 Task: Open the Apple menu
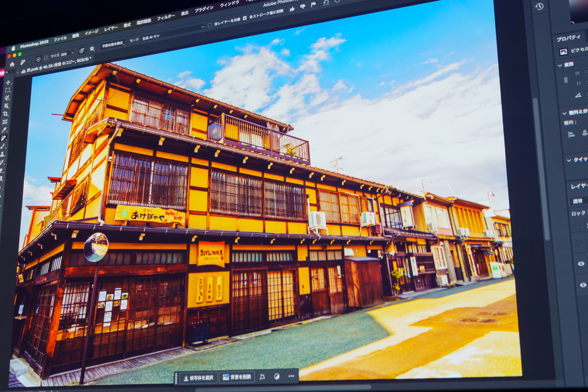click(13, 48)
